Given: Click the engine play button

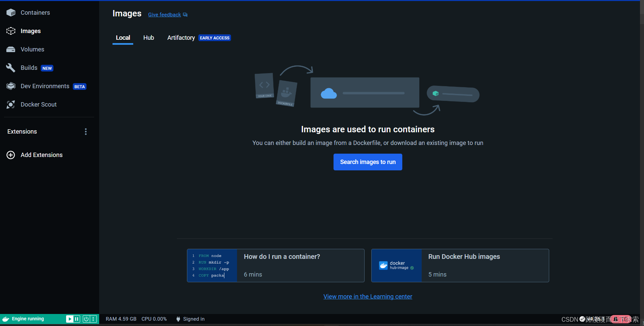Looking at the screenshot, I should click(69, 319).
